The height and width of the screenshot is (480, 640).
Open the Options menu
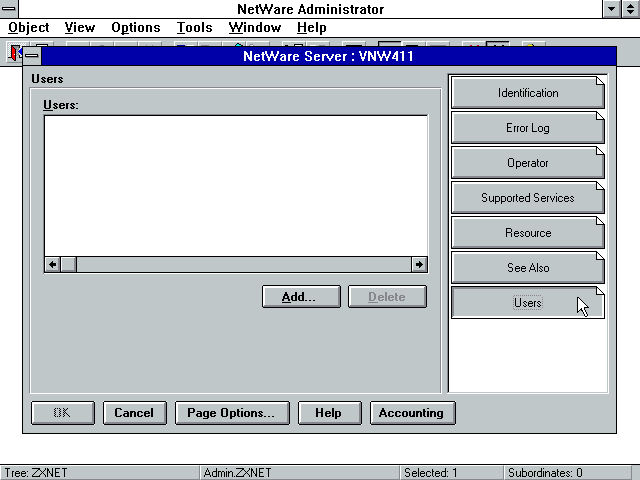click(x=136, y=28)
